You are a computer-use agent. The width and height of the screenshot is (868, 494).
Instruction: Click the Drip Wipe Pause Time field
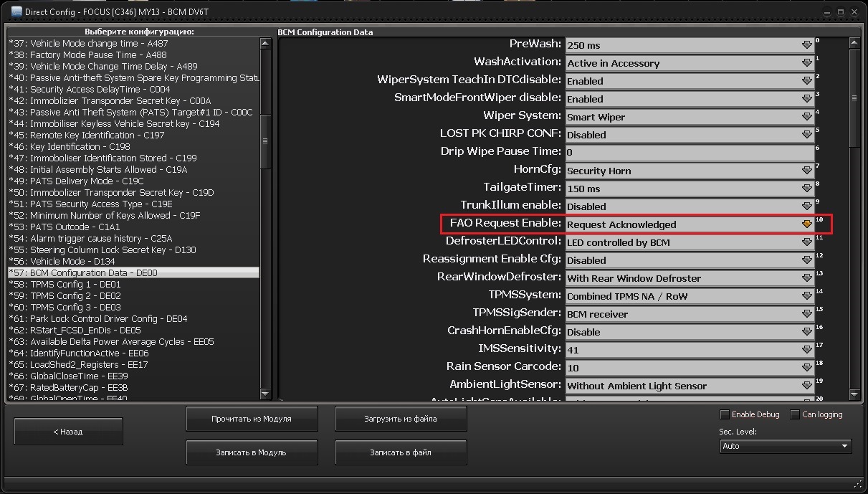click(x=690, y=153)
